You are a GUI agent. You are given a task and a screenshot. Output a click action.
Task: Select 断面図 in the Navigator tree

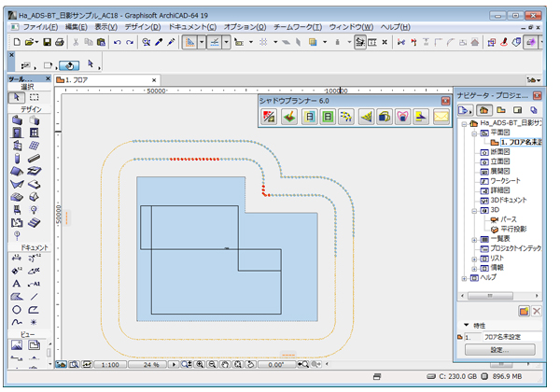pos(499,152)
